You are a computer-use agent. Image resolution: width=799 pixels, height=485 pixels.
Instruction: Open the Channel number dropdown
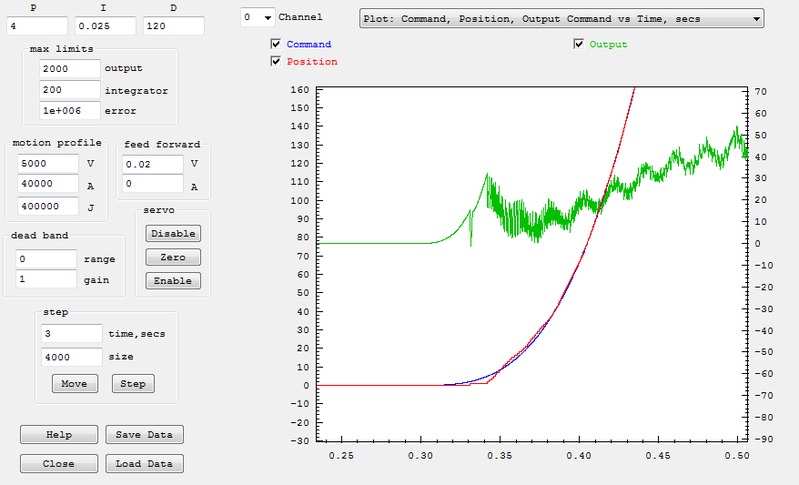pos(258,18)
